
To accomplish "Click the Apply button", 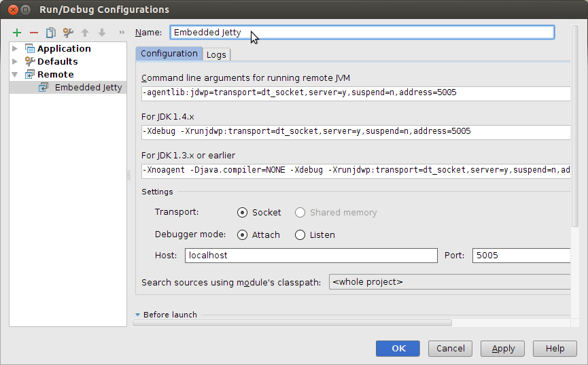I will pyautogui.click(x=503, y=349).
